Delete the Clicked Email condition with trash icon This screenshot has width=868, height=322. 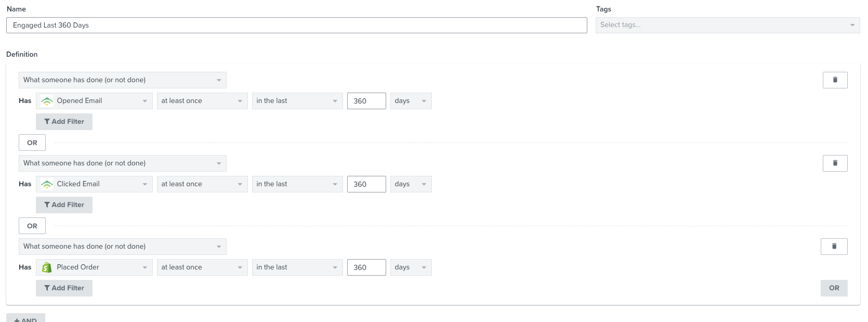coord(835,163)
